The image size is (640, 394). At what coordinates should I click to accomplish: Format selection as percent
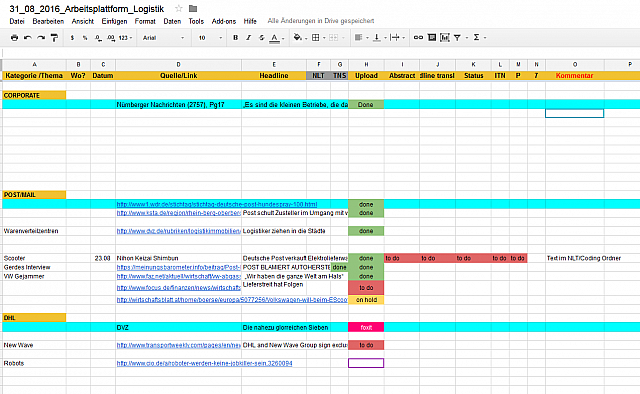[85, 38]
